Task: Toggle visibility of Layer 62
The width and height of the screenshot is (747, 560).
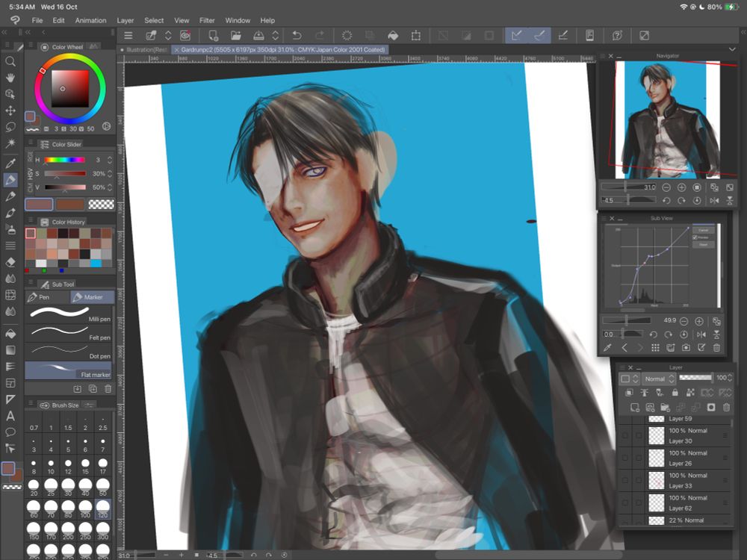Action: click(x=625, y=503)
